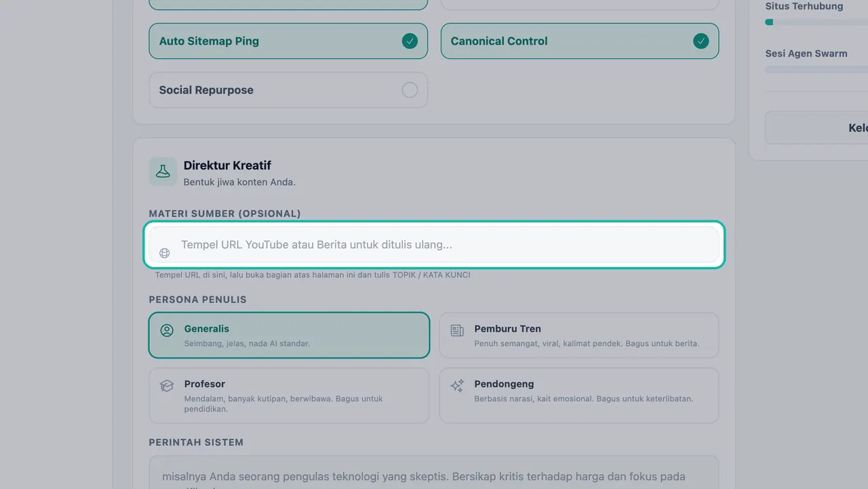Click the Sesi Agen Swarm label
Image resolution: width=868 pixels, height=489 pixels.
(x=806, y=54)
